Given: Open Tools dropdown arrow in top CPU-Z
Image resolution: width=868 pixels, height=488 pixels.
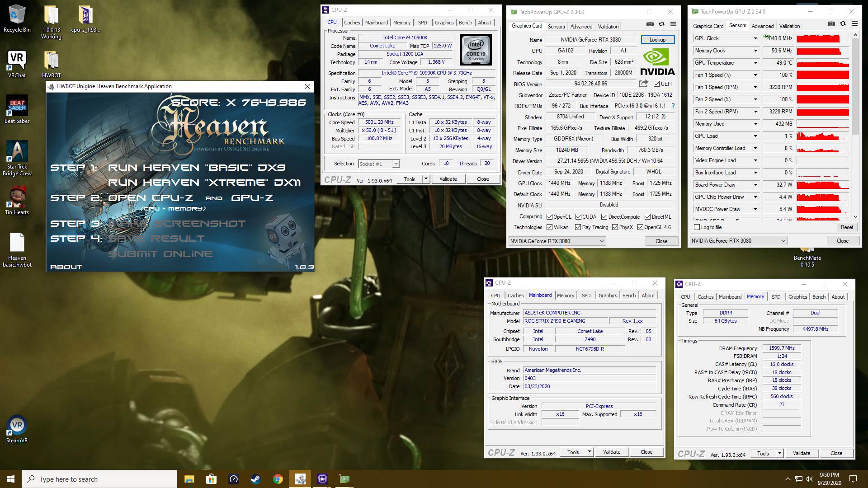Looking at the screenshot, I should pos(425,179).
